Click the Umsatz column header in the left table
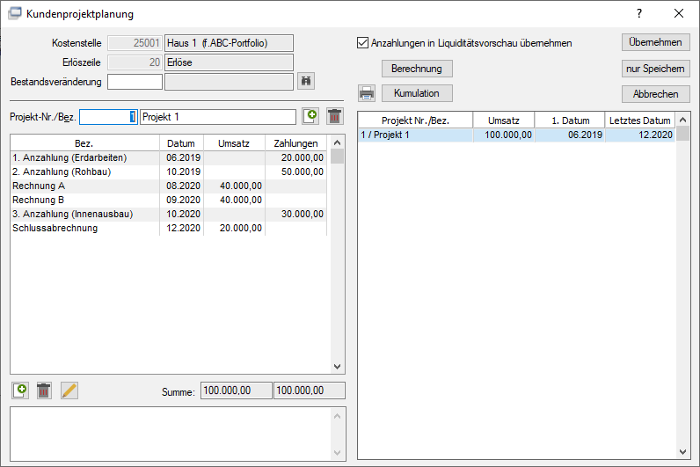The image size is (700, 467). click(234, 143)
